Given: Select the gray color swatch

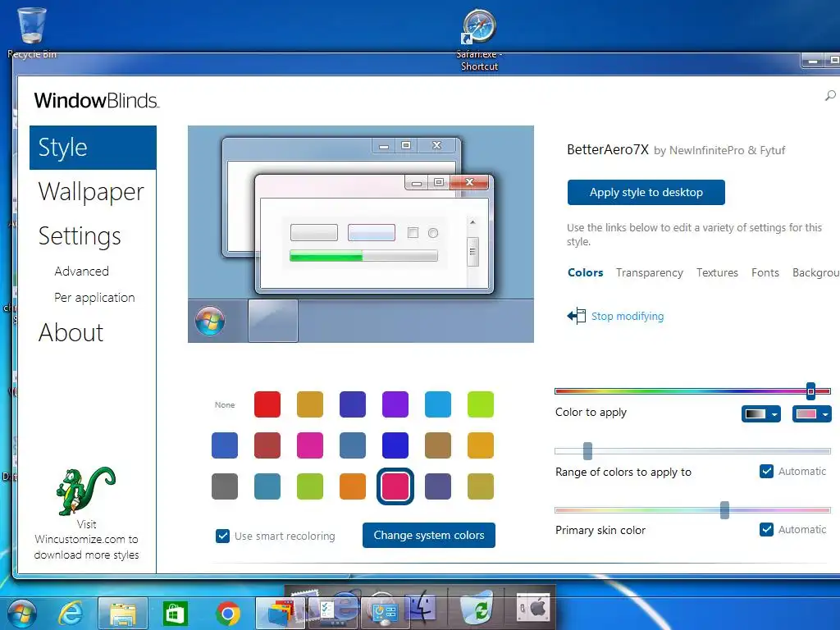Looking at the screenshot, I should tap(225, 486).
